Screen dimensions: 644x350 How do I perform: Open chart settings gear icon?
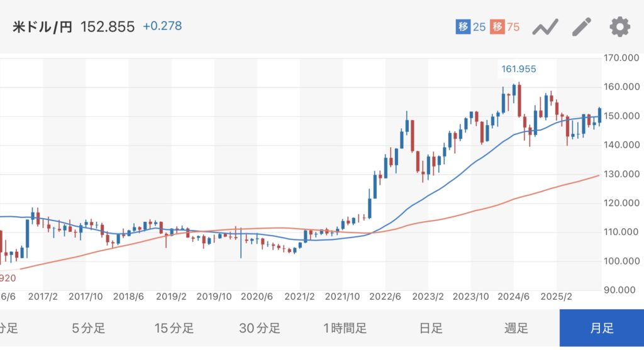pos(619,27)
